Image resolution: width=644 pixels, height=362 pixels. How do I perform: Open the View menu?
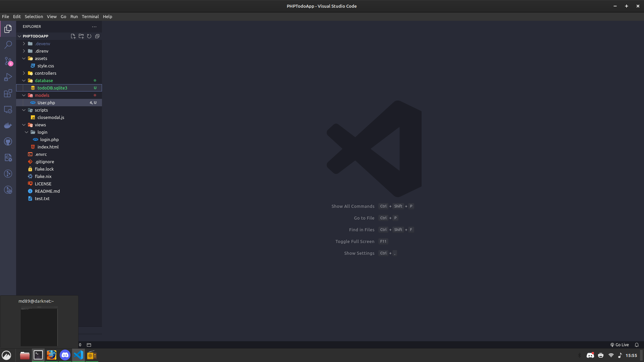pos(52,16)
